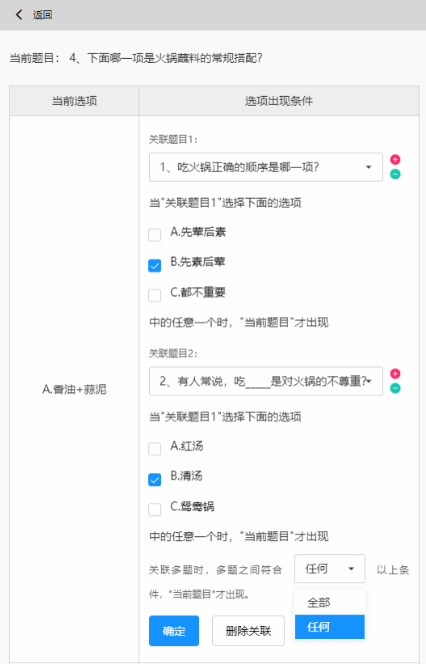The height and width of the screenshot is (664, 426).
Task: Uncheck the B.先素后荤 checkbox
Action: [155, 266]
